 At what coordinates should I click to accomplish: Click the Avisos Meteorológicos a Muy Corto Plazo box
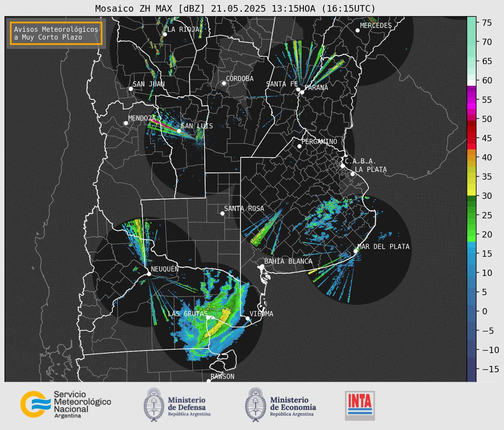(x=56, y=33)
